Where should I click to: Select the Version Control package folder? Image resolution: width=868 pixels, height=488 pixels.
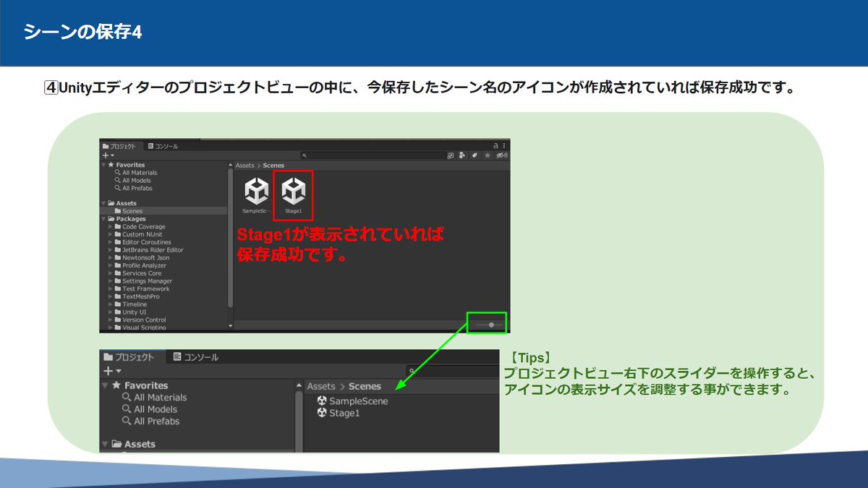(x=141, y=320)
